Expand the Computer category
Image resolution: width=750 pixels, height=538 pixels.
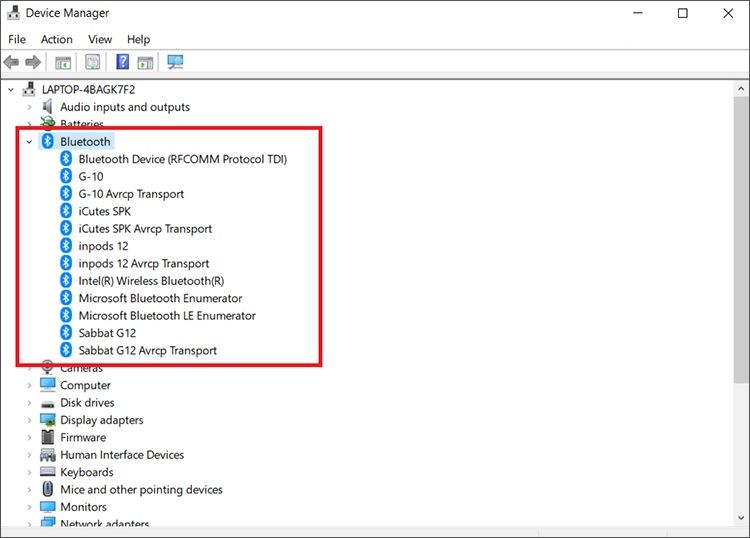[x=29, y=385]
